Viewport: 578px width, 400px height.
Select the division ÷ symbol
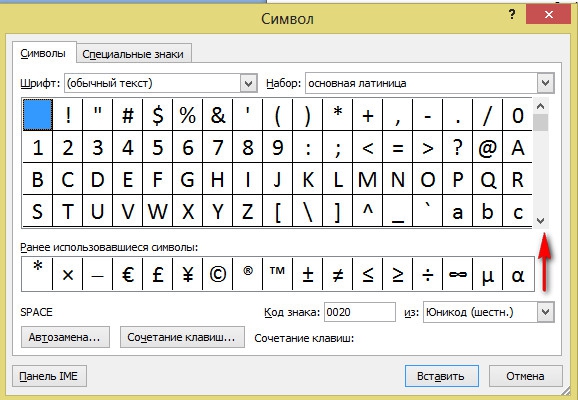[428, 274]
